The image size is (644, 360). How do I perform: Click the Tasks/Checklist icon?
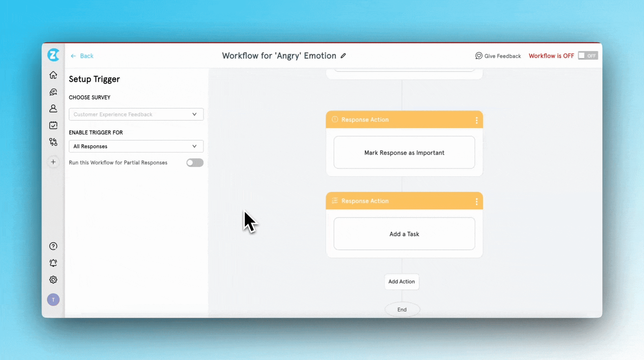54,125
